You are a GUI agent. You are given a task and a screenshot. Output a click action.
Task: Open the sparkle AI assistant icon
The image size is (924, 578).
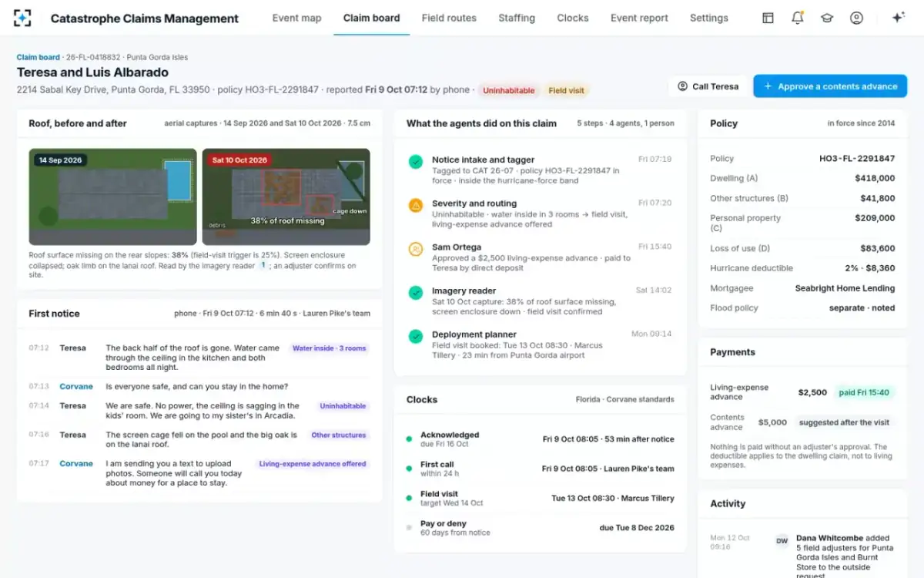click(898, 18)
